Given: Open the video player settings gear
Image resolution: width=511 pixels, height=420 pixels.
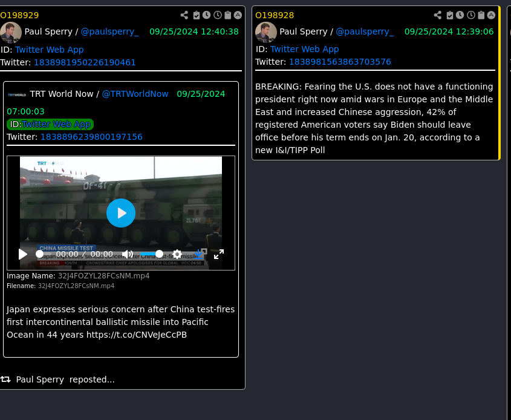Looking at the screenshot, I should pos(177,254).
